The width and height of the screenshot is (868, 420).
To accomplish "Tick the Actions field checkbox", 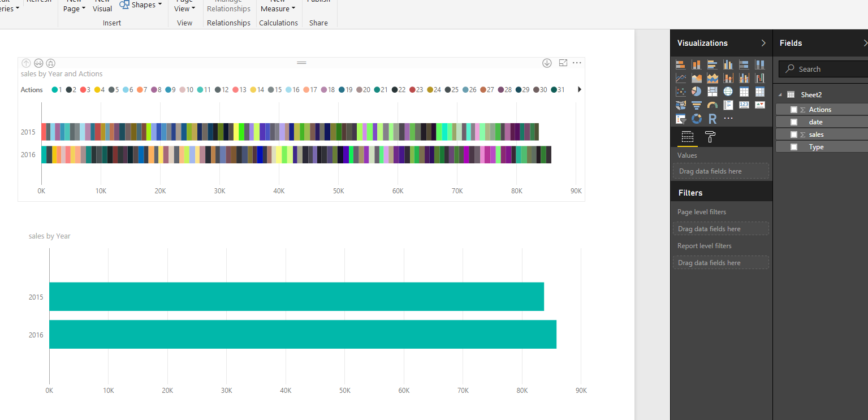I will tap(794, 110).
